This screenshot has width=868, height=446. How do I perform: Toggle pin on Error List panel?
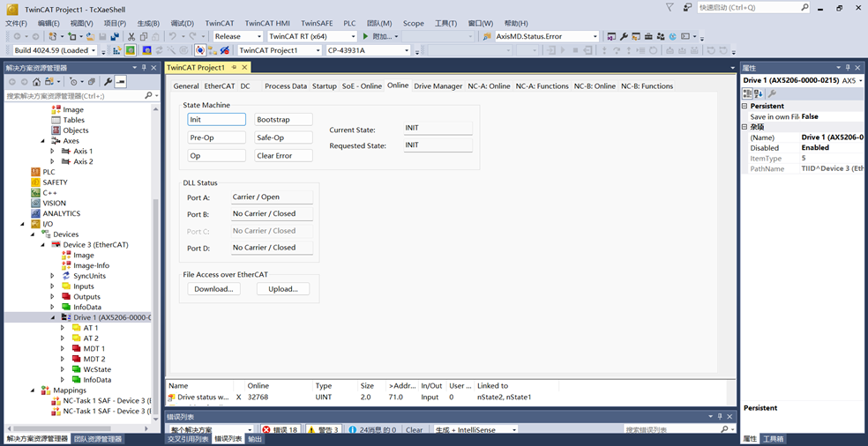click(720, 417)
